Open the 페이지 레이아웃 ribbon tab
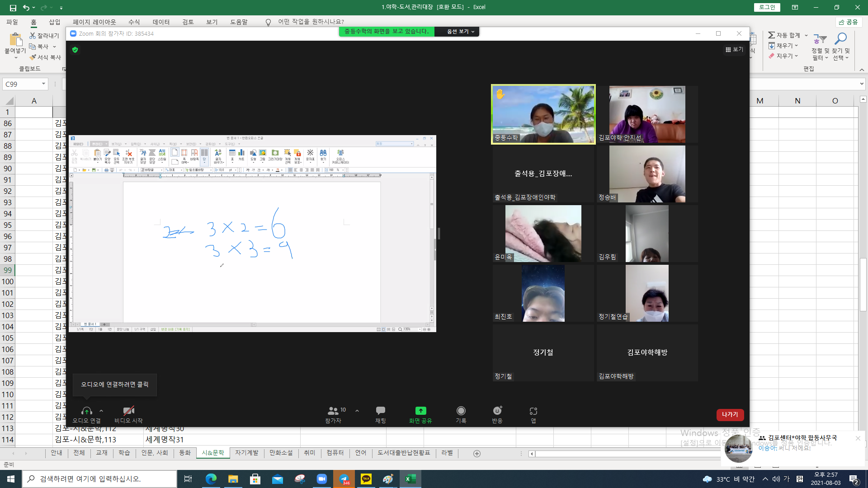The image size is (868, 488). pyautogui.click(x=94, y=22)
